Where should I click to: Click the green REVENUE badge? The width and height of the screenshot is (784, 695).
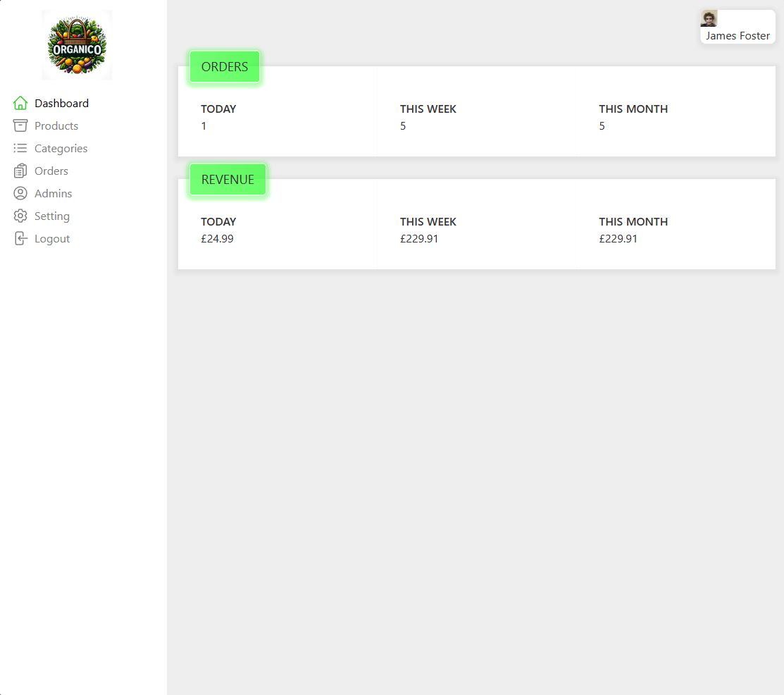pos(228,180)
